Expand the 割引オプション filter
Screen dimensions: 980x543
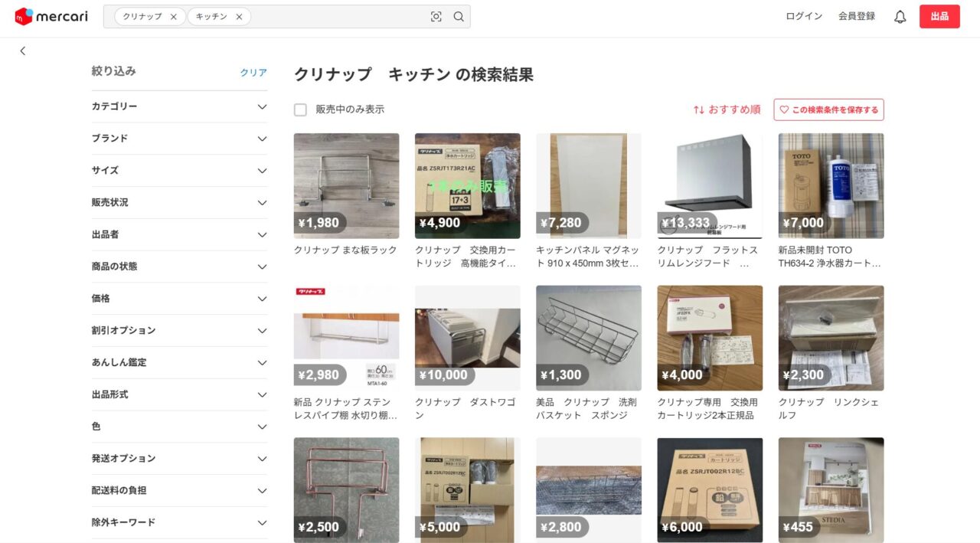pos(179,331)
